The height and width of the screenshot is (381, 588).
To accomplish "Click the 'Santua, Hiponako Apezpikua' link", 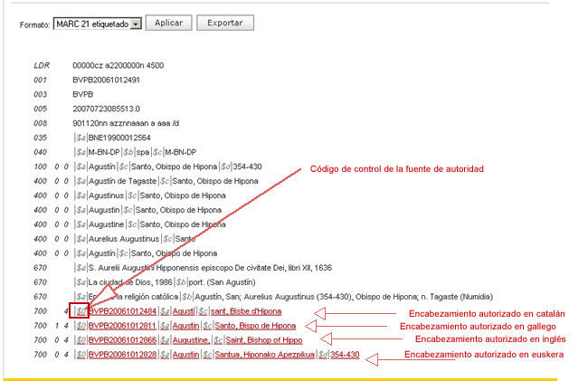I will pyautogui.click(x=263, y=354).
